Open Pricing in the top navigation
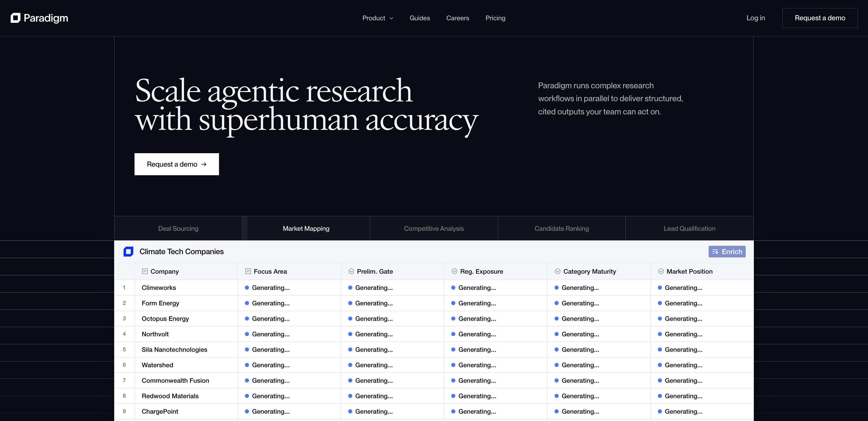Screen dimensions: 868x421 coord(495,18)
